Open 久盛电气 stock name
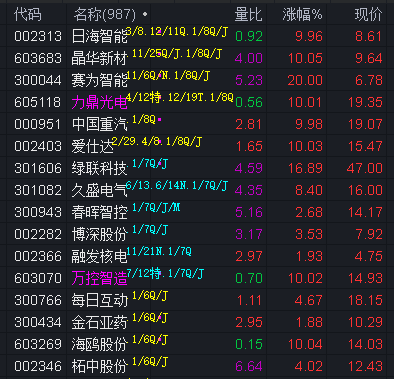This screenshot has height=379, width=394. point(100,190)
